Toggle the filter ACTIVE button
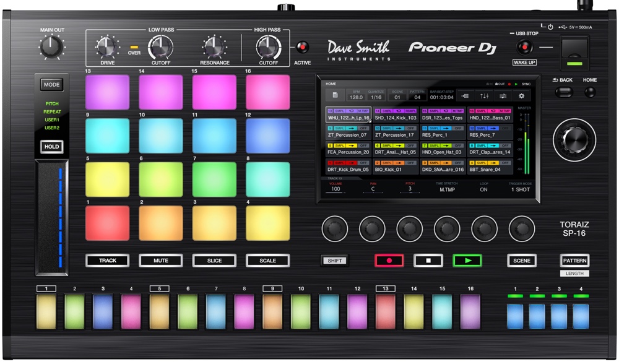This screenshot has width=619, height=364. [302, 48]
